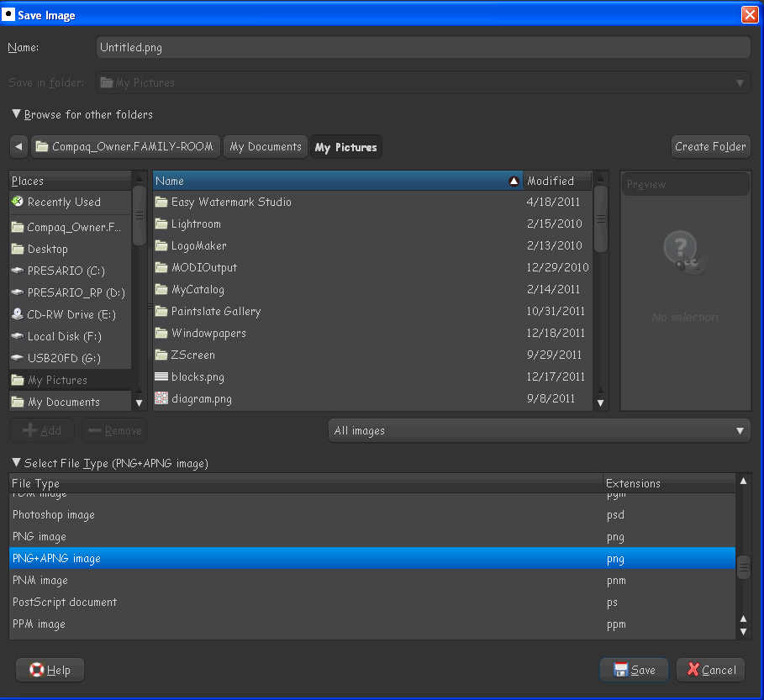The image size is (764, 700).
Task: Click the Create Folder button
Action: click(710, 146)
